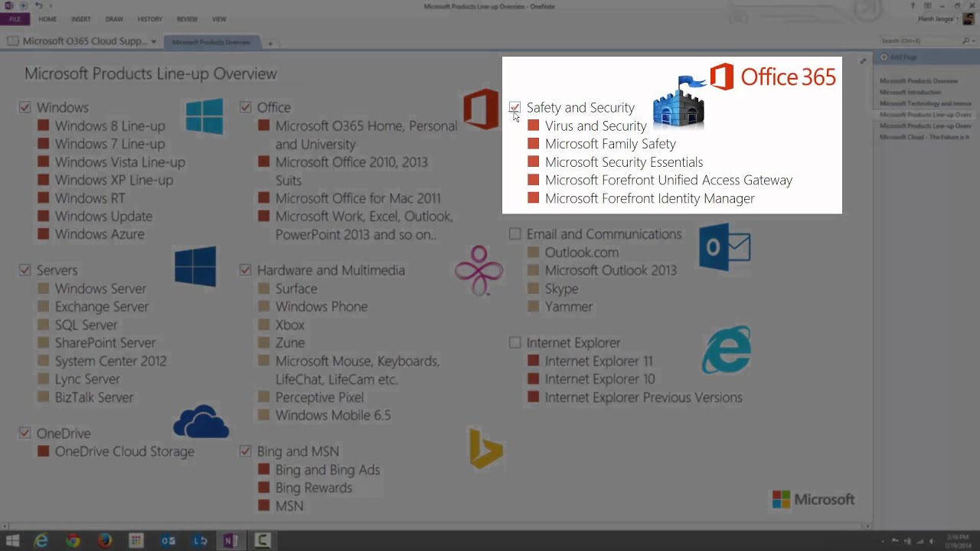Open Microsoft Cloud - The Future page

[924, 137]
